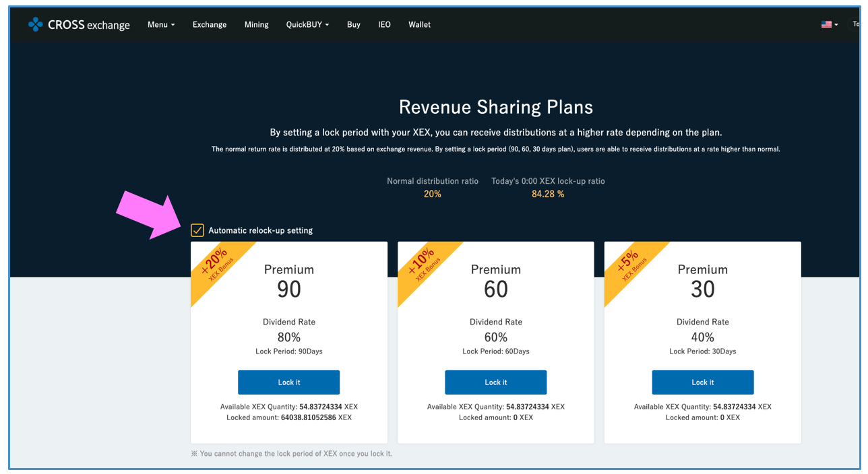Open the IEO section
The image size is (868, 474).
tap(384, 24)
